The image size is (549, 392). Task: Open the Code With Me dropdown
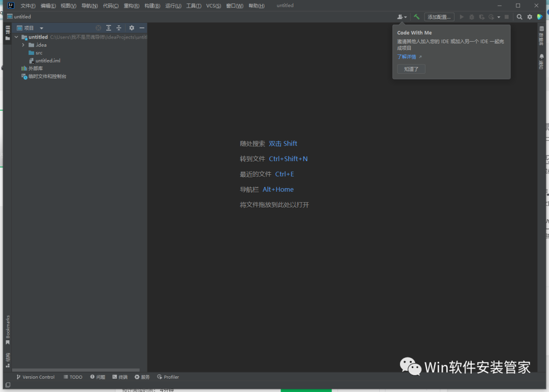pyautogui.click(x=402, y=17)
